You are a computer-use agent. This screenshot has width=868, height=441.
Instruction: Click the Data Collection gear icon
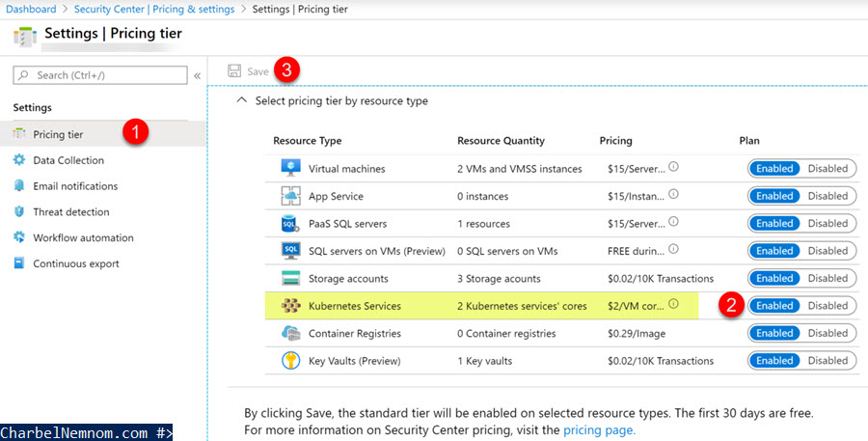click(19, 159)
